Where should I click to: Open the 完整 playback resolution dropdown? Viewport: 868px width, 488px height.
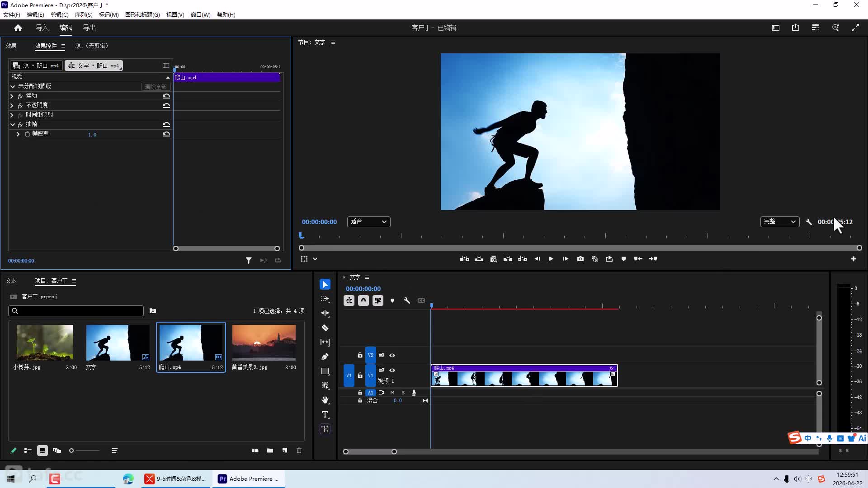coord(780,222)
